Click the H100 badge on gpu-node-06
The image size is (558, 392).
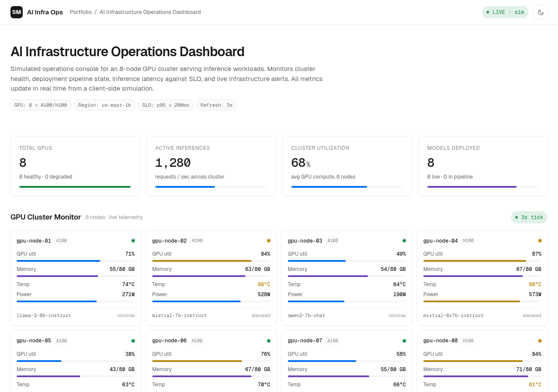[x=197, y=341]
